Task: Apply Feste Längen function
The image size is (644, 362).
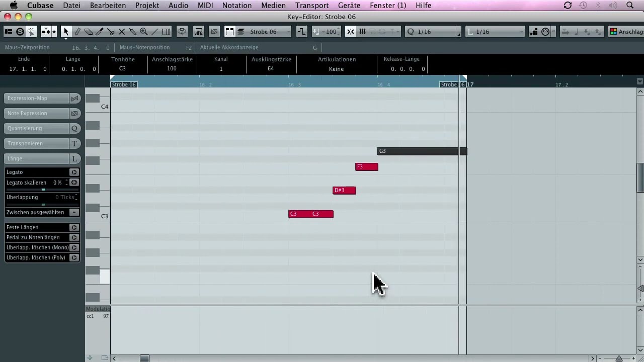Action: point(74,227)
